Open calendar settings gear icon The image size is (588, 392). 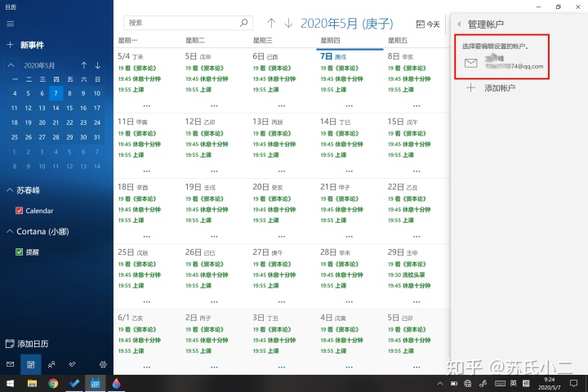[103, 364]
